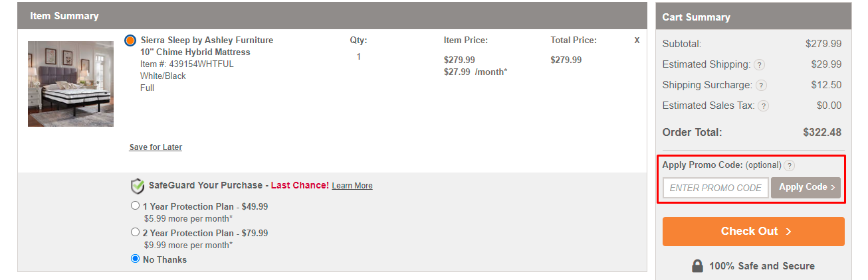Click the quantity value 1

[x=358, y=57]
